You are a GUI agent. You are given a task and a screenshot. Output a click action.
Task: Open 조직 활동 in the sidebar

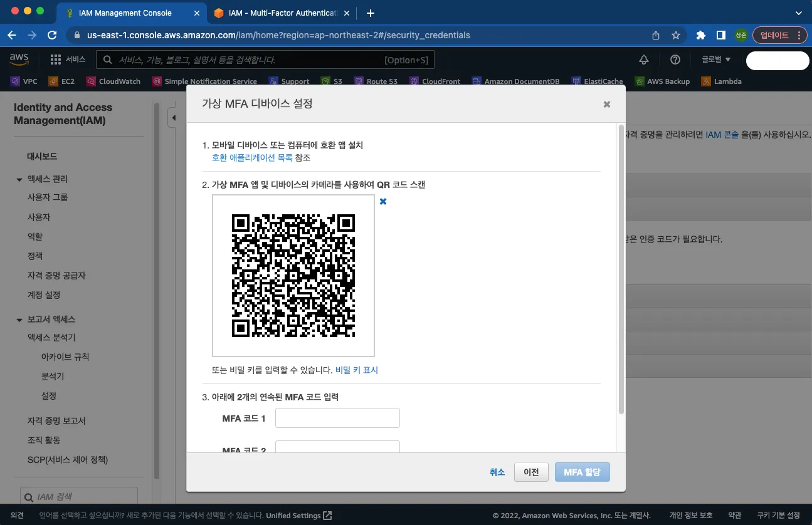(x=44, y=440)
